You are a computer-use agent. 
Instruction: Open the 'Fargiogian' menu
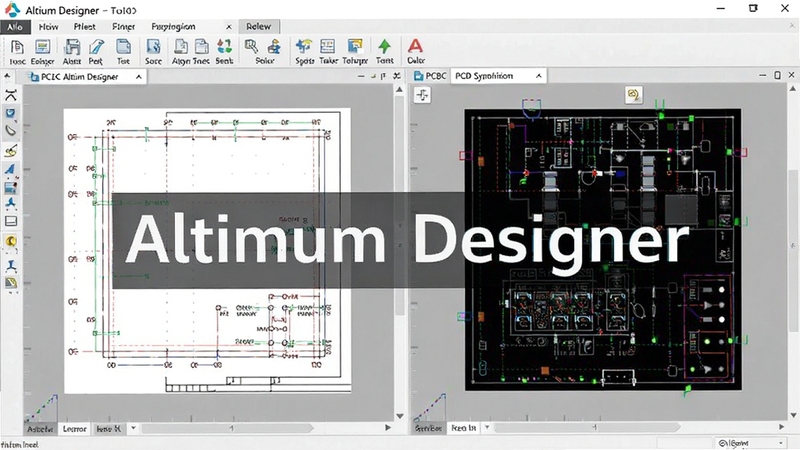click(x=173, y=27)
